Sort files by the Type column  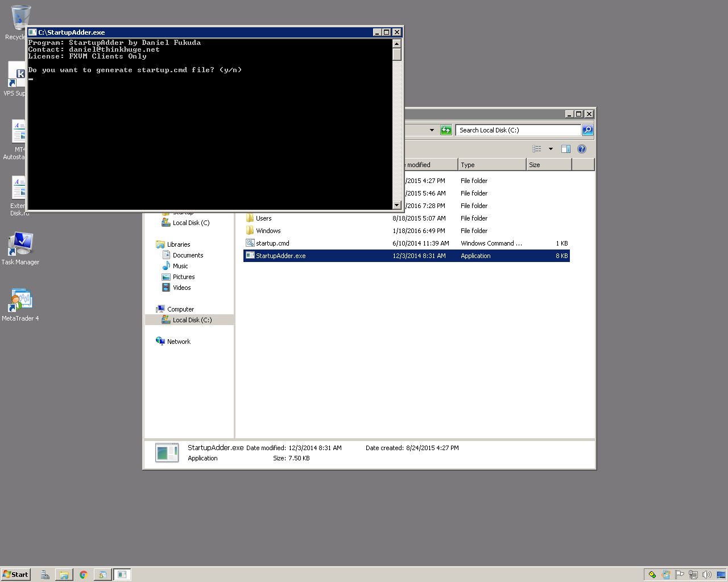pos(491,165)
